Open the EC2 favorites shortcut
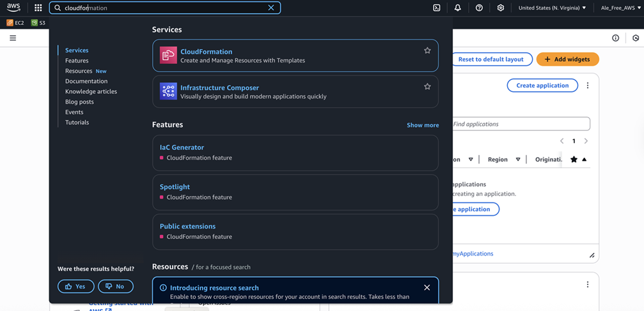 pyautogui.click(x=15, y=23)
